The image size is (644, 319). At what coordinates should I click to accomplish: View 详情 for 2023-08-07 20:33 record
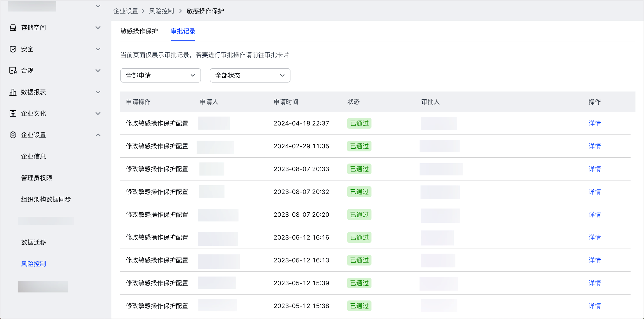coord(594,169)
